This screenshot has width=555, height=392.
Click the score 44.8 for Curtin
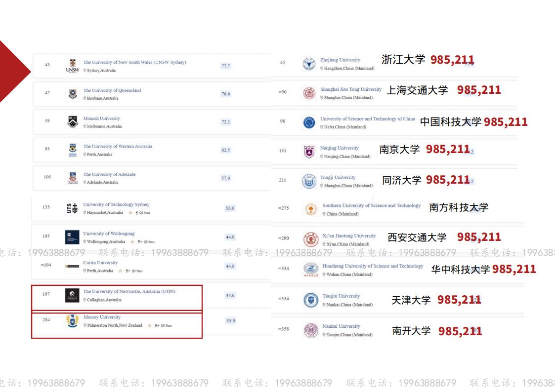(230, 266)
